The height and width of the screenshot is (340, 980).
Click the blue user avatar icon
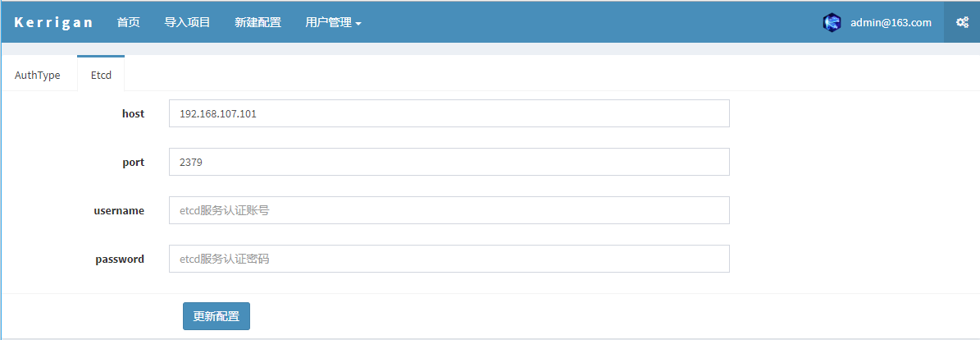pyautogui.click(x=832, y=23)
